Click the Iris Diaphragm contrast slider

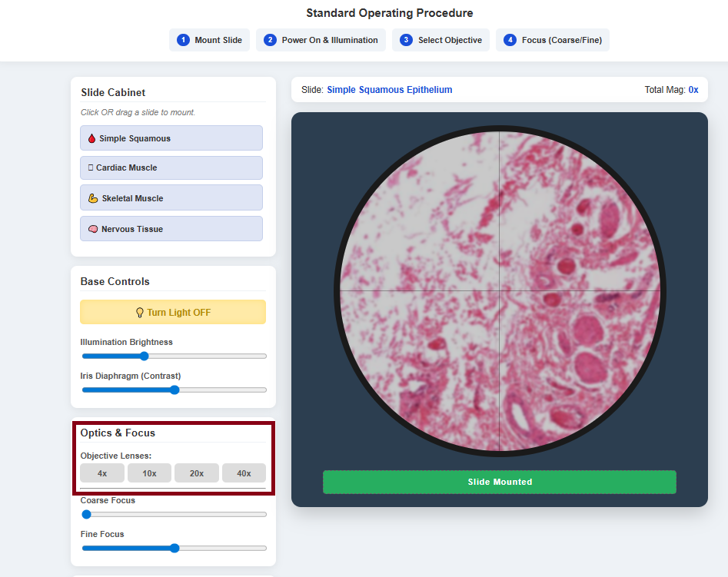pyautogui.click(x=174, y=390)
